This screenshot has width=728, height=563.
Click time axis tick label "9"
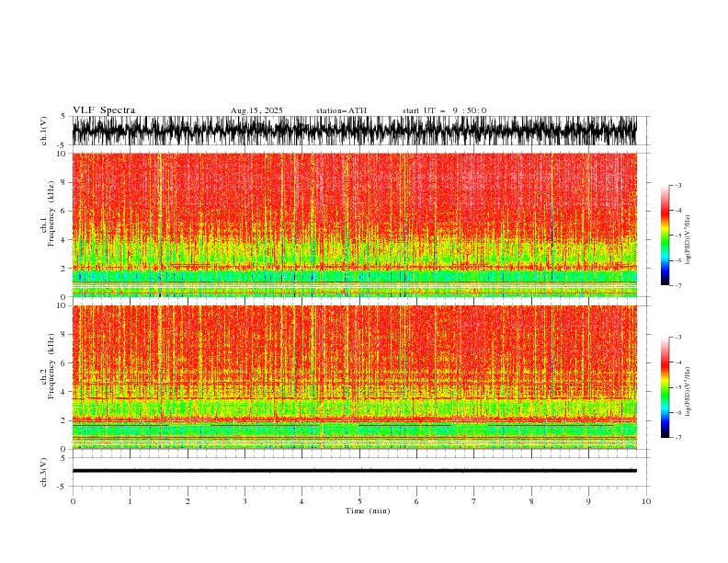588,501
